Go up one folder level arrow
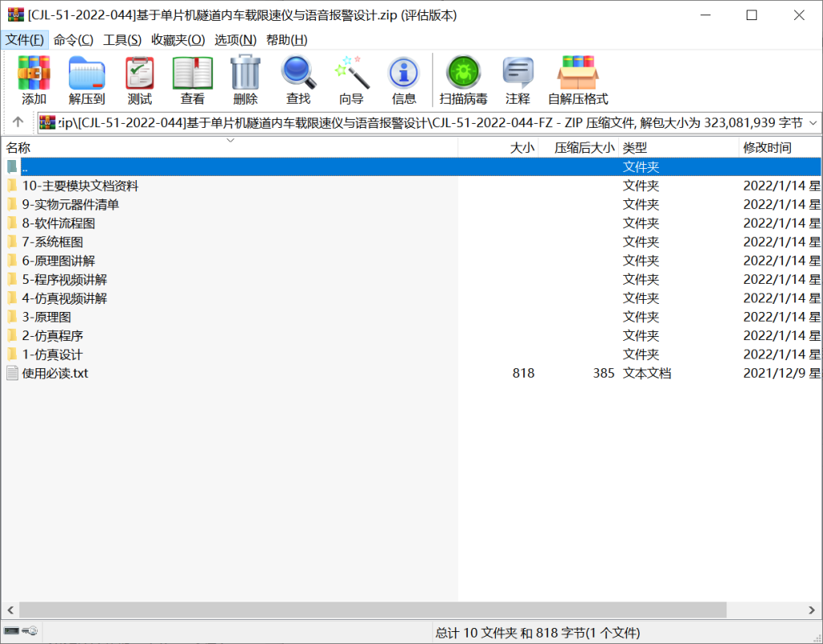Viewport: 823px width, 644px height. (18, 123)
